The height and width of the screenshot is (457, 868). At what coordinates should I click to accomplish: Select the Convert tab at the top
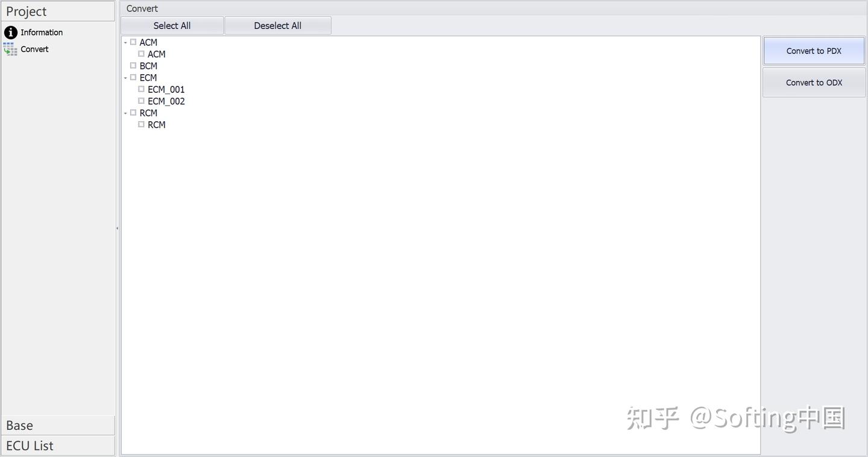coord(142,8)
